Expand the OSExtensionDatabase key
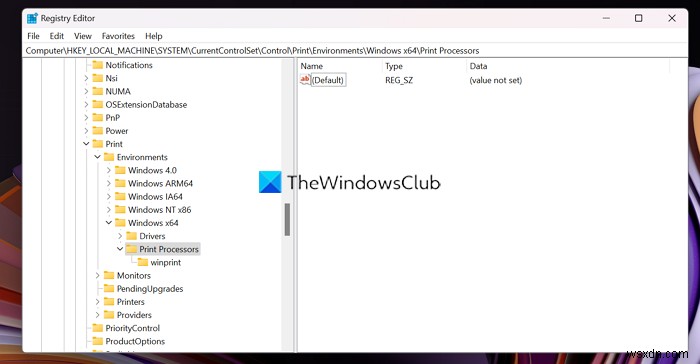This screenshot has width=700, height=364. click(x=86, y=105)
